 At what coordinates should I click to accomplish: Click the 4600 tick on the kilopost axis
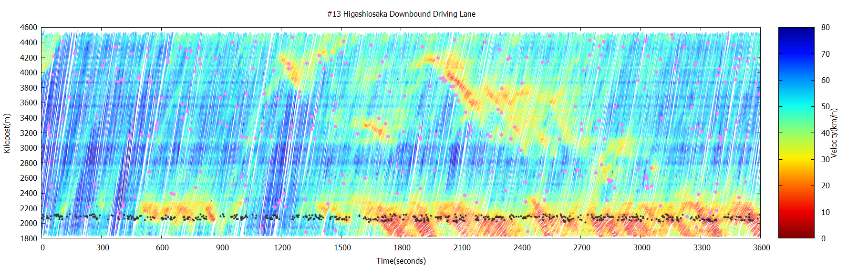pyautogui.click(x=29, y=28)
